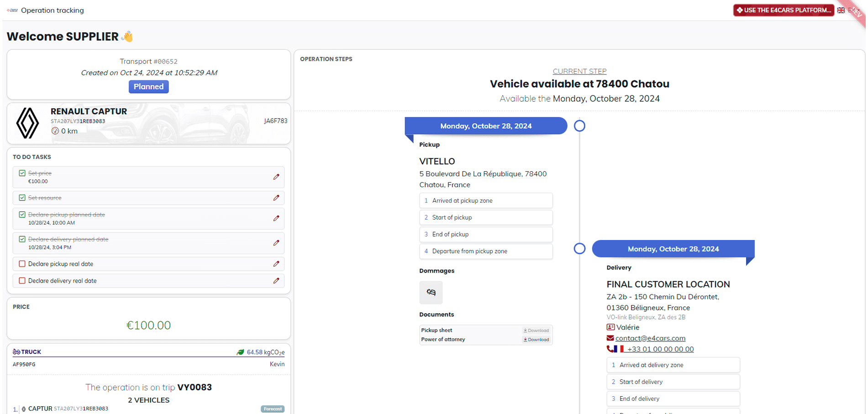Click Transport #00652 title

click(148, 61)
